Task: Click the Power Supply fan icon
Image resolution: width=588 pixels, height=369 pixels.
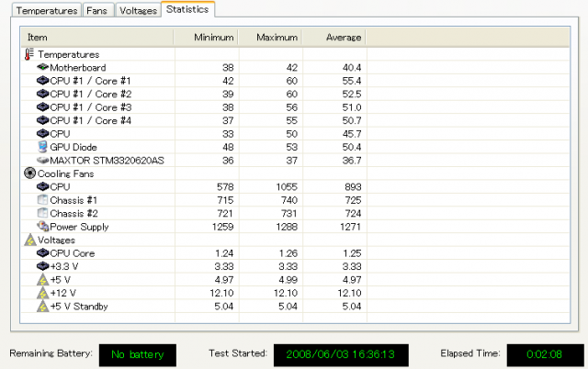Action: [43, 227]
